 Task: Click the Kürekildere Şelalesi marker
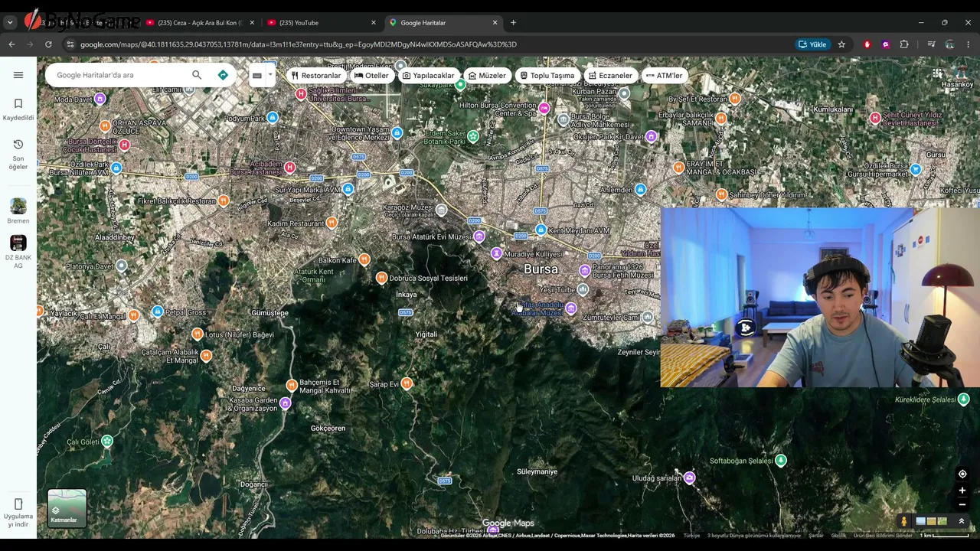click(x=963, y=399)
